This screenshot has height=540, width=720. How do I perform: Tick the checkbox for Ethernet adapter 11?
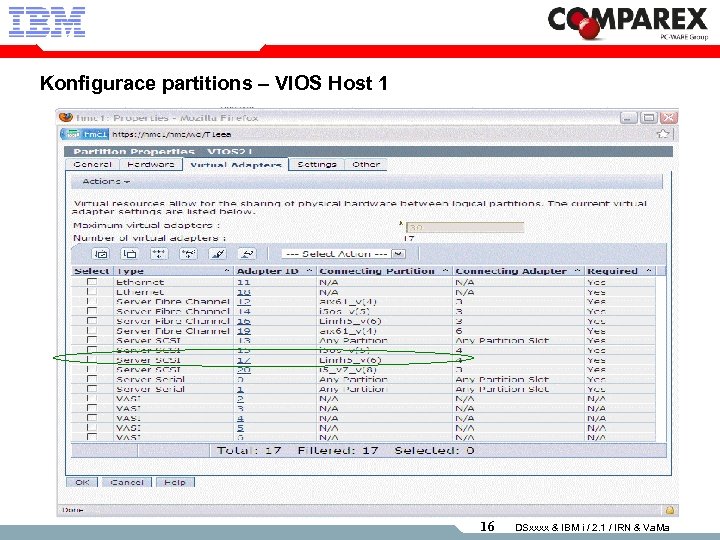coord(92,281)
